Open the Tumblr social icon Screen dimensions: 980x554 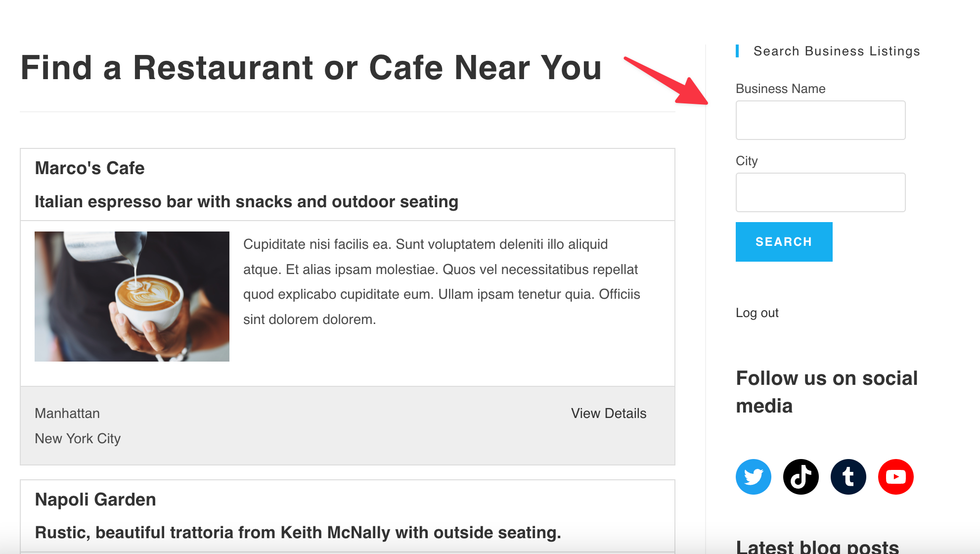coord(848,477)
